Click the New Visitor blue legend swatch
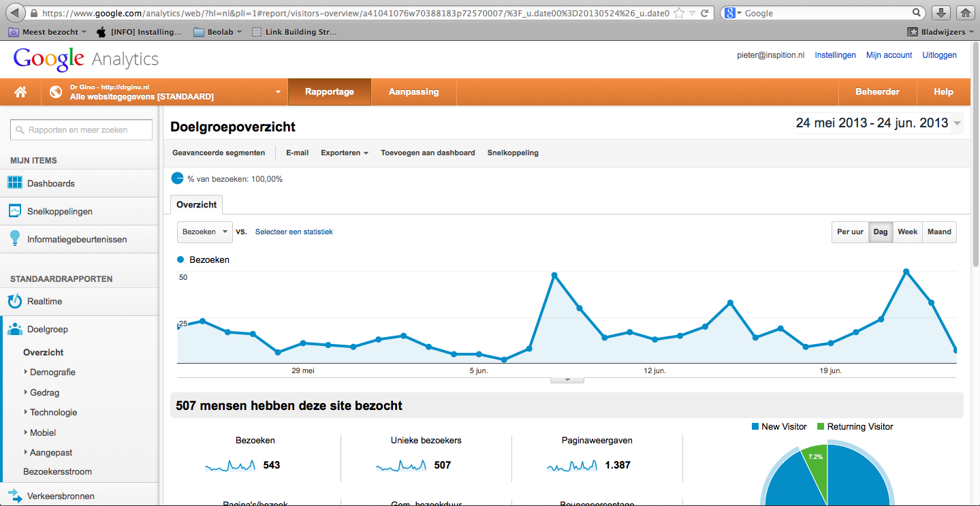 755,426
